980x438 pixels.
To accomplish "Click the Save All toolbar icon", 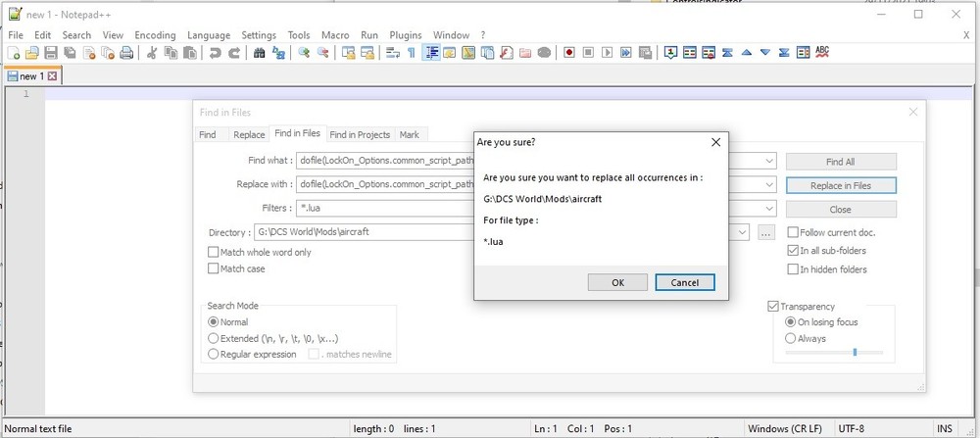I will pyautogui.click(x=70, y=53).
